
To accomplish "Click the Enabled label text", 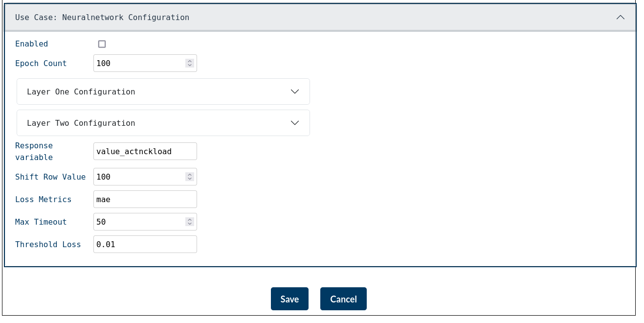I will coord(32,44).
